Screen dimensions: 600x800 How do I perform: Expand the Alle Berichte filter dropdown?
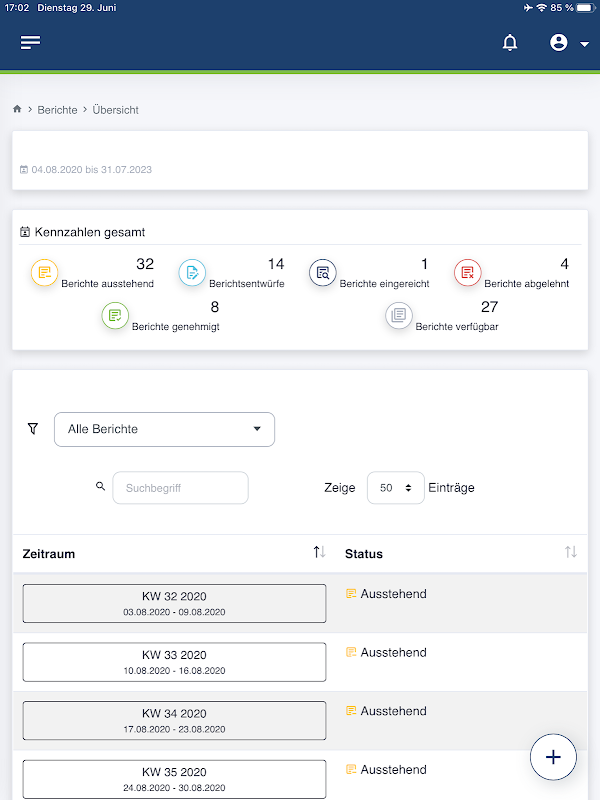(x=164, y=429)
